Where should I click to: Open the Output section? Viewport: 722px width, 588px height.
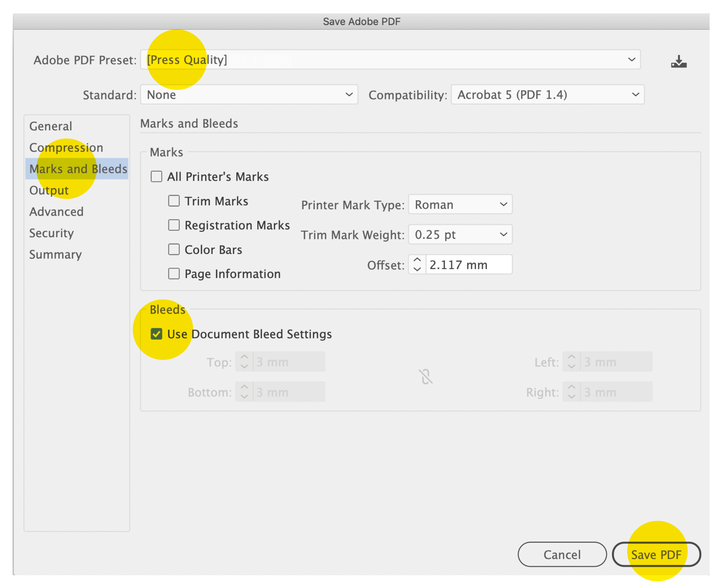[49, 191]
